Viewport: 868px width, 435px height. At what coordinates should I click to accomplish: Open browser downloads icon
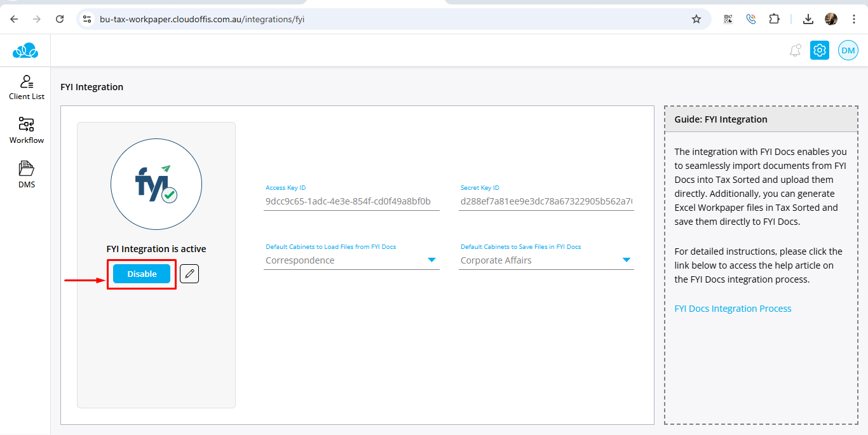(808, 19)
